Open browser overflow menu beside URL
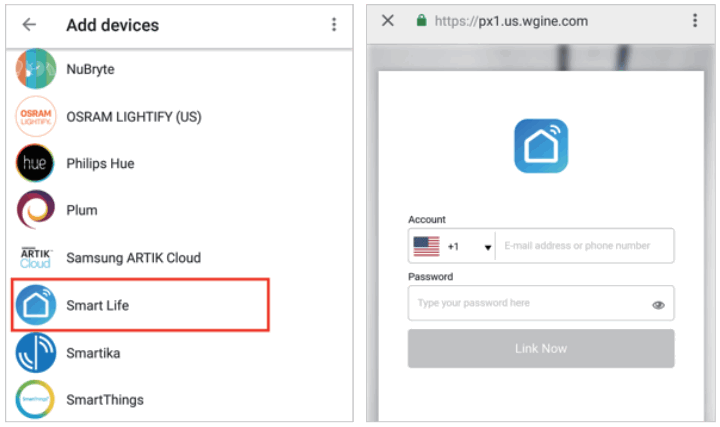 695,20
